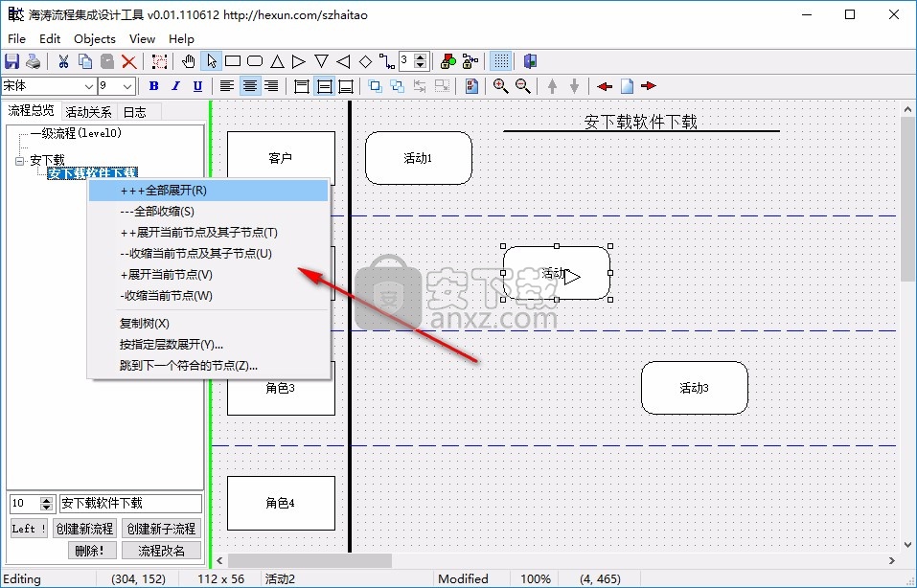This screenshot has height=588, width=917.
Task: Open the font size dropdown showing 9
Action: click(x=127, y=86)
